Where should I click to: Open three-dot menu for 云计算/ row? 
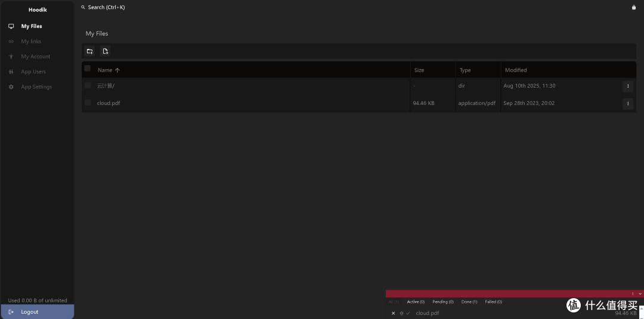coord(627,86)
